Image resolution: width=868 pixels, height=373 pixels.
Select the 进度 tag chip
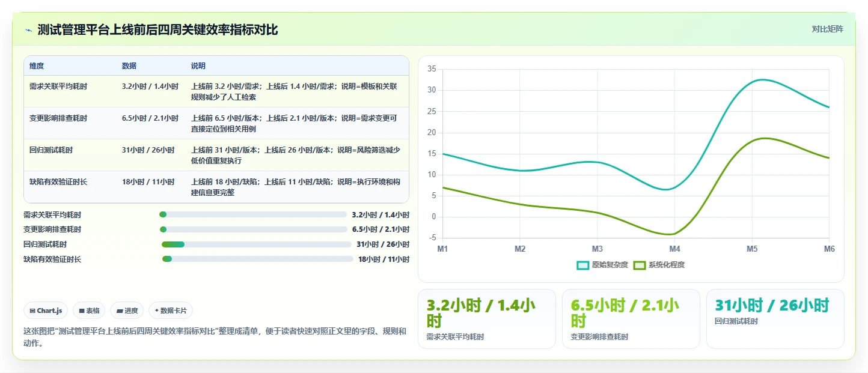[127, 311]
